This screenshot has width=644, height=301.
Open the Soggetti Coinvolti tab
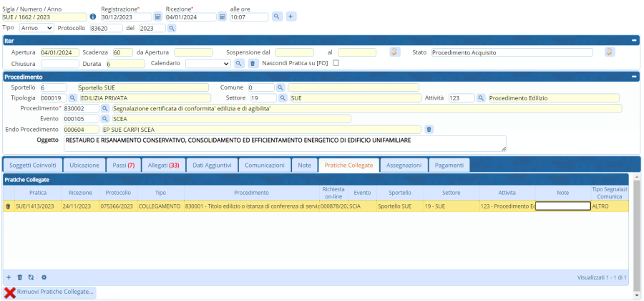pyautogui.click(x=32, y=165)
